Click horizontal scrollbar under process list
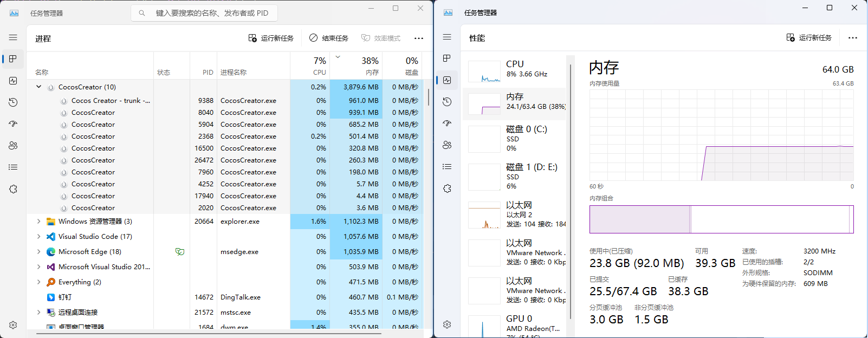This screenshot has height=338, width=868. point(209,334)
